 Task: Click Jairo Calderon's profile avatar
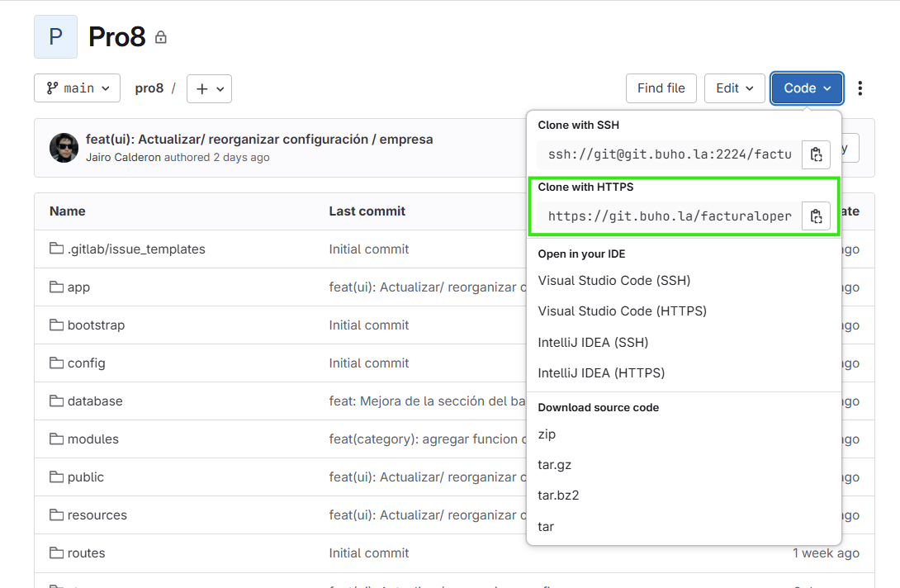64,148
